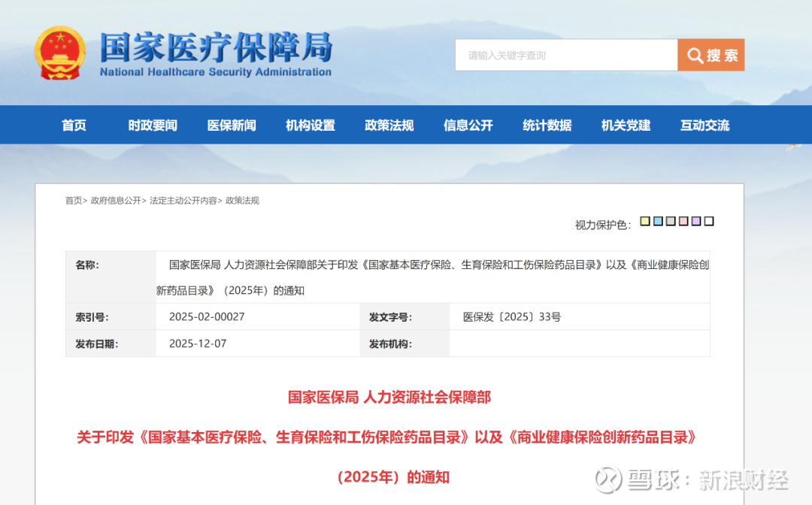Screen dimensions: 812x505
Task: Open the 时政要闻 navigation item
Action: coord(153,125)
